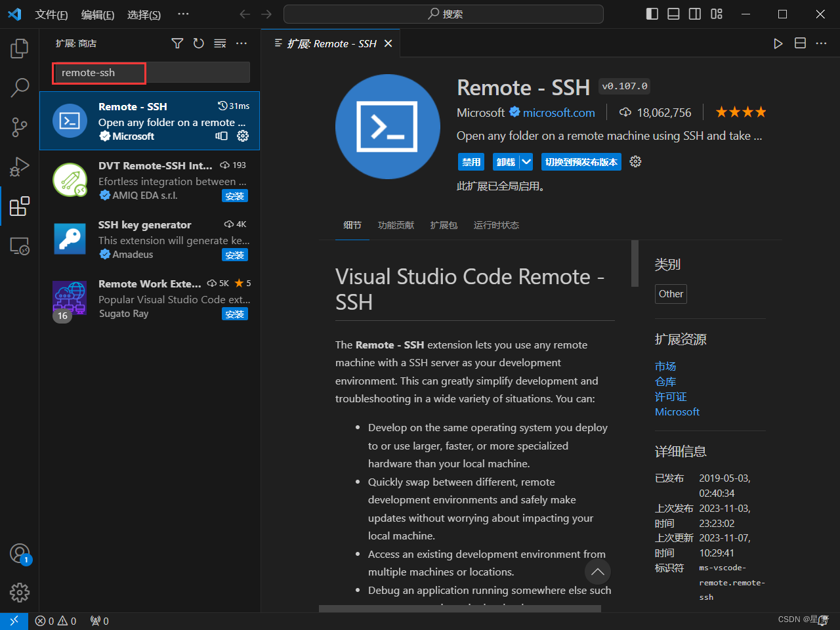Install Remote Work Extension pack
The height and width of the screenshot is (630, 840).
tap(235, 314)
